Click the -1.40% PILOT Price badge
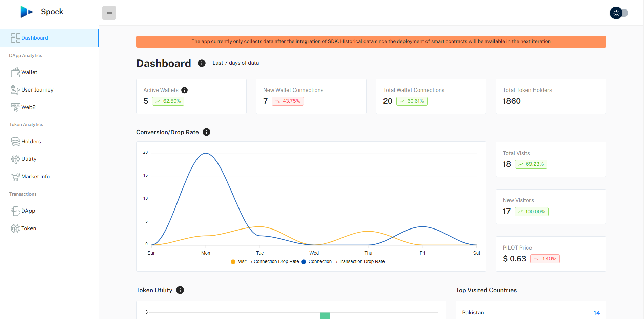Viewport: 644px width, 319px height. [545, 259]
